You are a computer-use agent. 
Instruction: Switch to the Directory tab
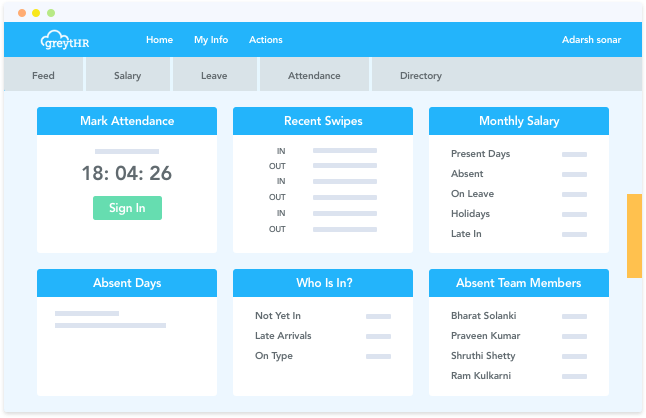click(x=420, y=76)
